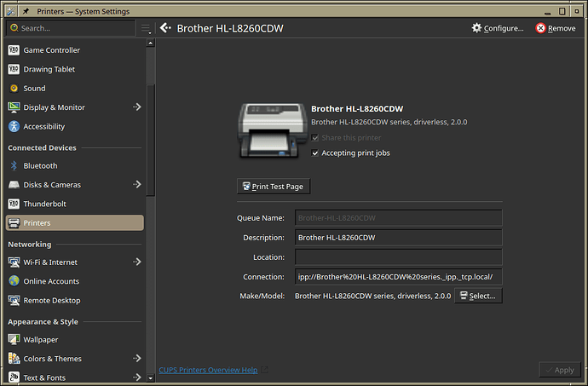588x386 pixels.
Task: Go back using the arrow icon
Action: click(165, 28)
